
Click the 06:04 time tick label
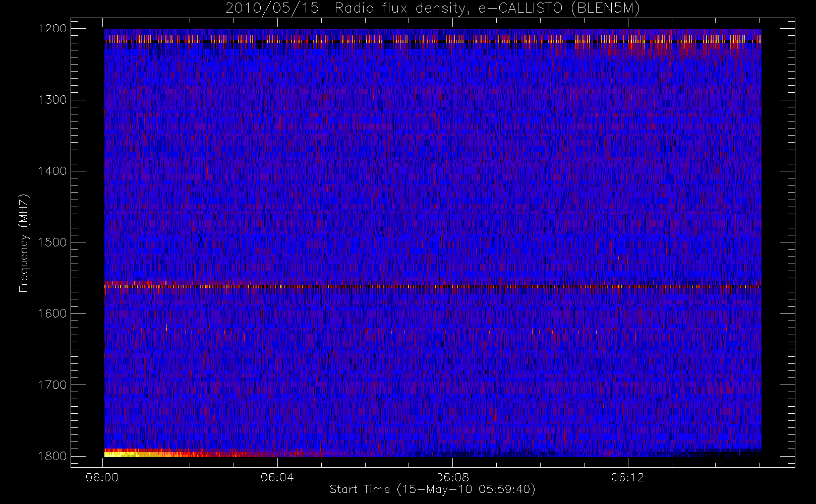click(277, 477)
